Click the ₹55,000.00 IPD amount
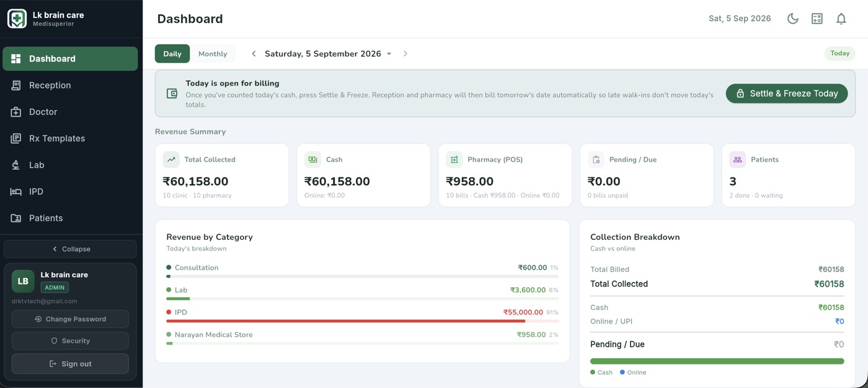This screenshot has width=868, height=388. 523,312
